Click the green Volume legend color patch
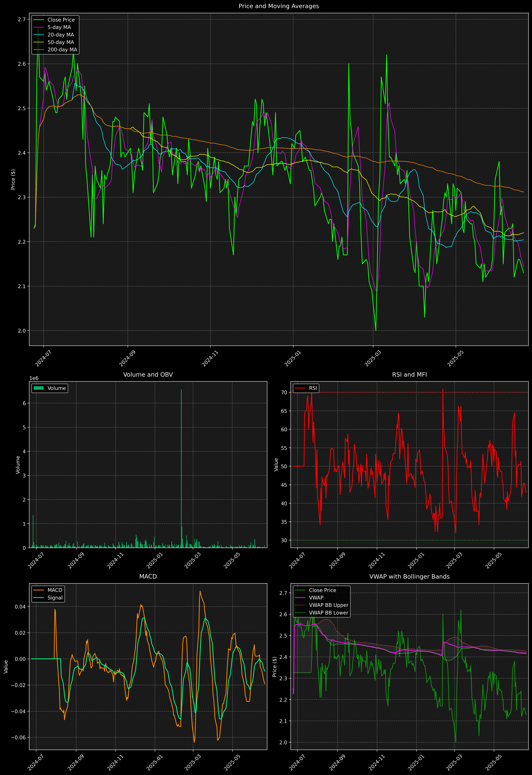This screenshot has height=775, width=532. (x=39, y=388)
